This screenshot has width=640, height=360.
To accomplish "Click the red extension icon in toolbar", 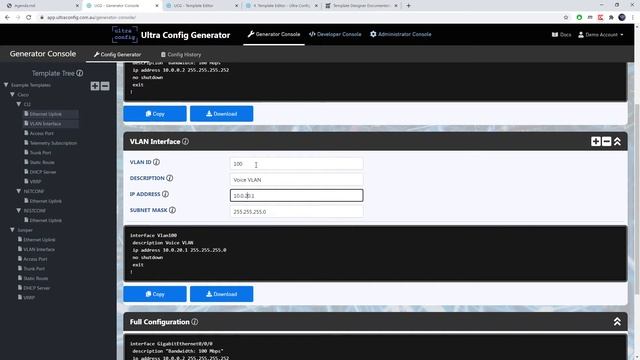I will click(x=600, y=18).
